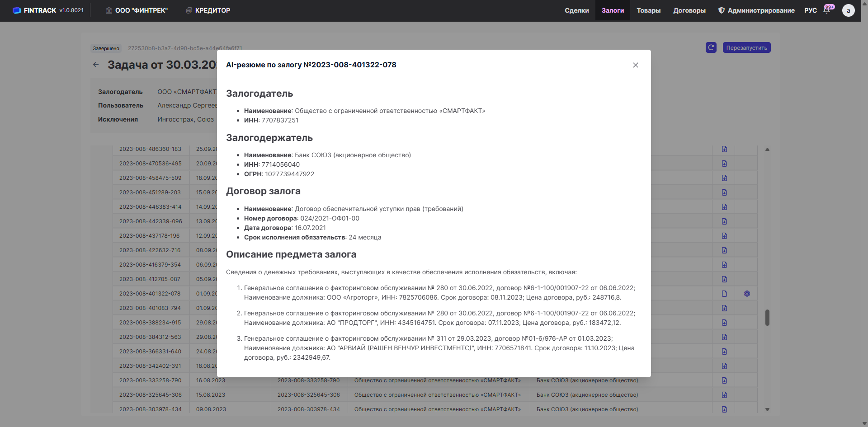Click the FINTRACK logo
The image size is (868, 427).
[x=35, y=10]
